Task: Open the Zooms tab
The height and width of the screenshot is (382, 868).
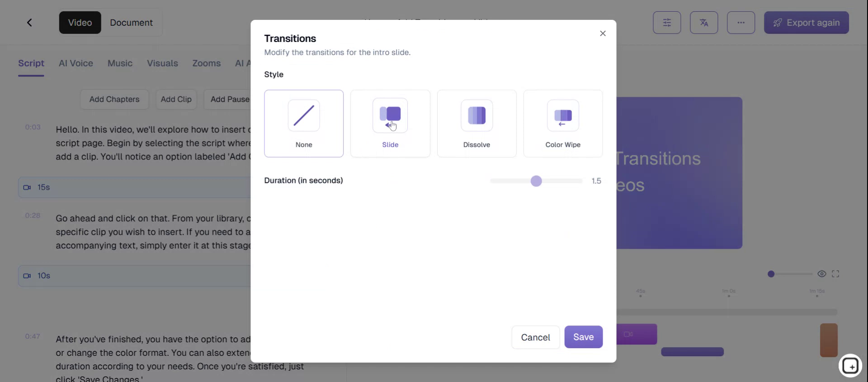Action: (207, 63)
